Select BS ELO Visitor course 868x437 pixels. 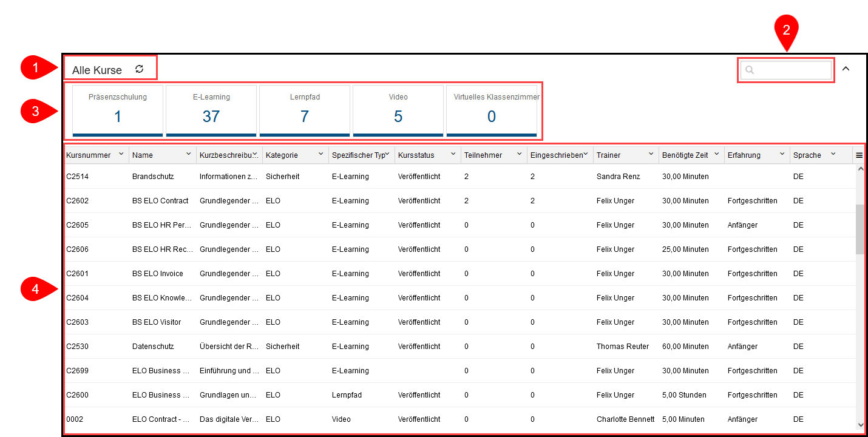(x=157, y=322)
